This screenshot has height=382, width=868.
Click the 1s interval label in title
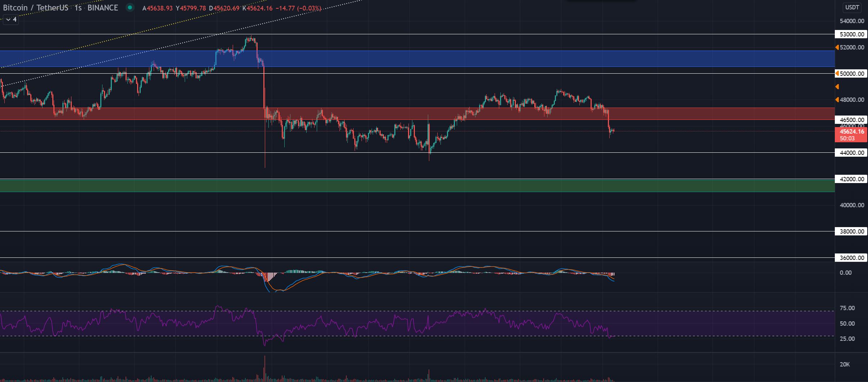[x=78, y=8]
